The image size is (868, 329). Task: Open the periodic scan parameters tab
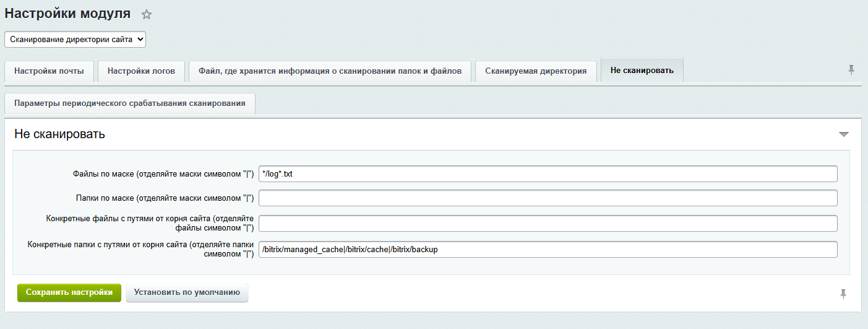click(x=130, y=103)
